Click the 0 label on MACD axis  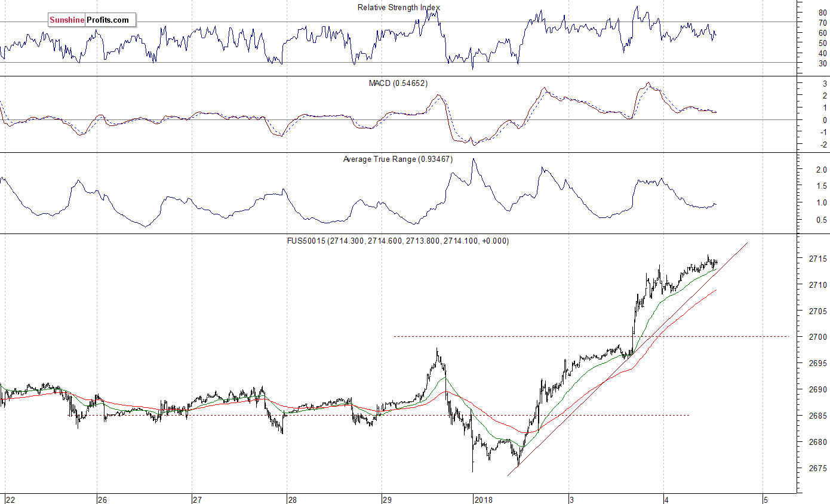tap(825, 121)
